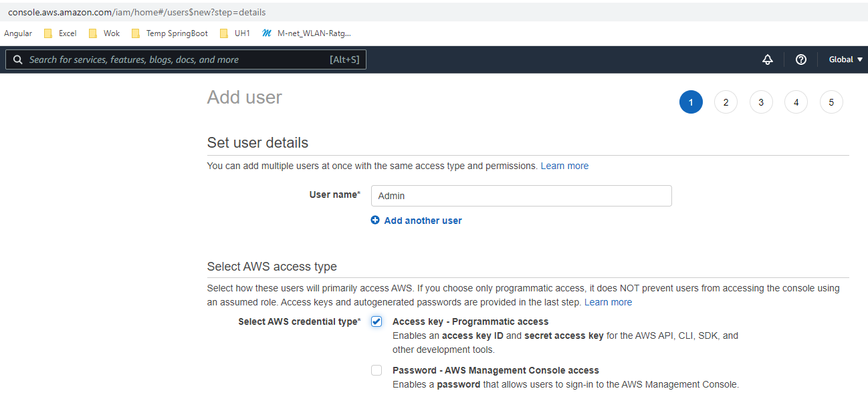Enable Password - AWS Management Console access
Image resolution: width=868 pixels, height=411 pixels.
point(376,370)
